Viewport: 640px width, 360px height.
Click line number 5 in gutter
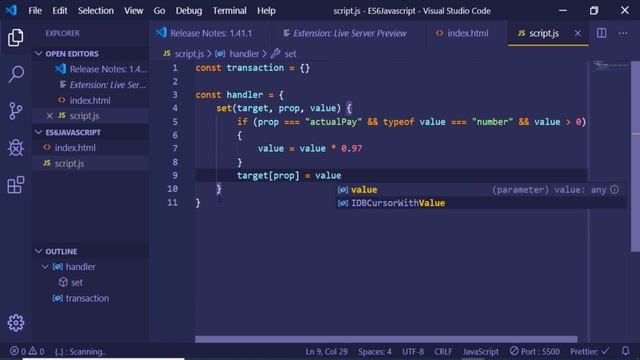175,122
